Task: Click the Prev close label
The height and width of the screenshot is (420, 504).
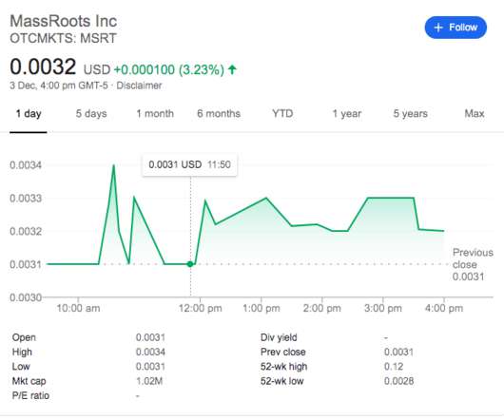Action: pos(282,352)
